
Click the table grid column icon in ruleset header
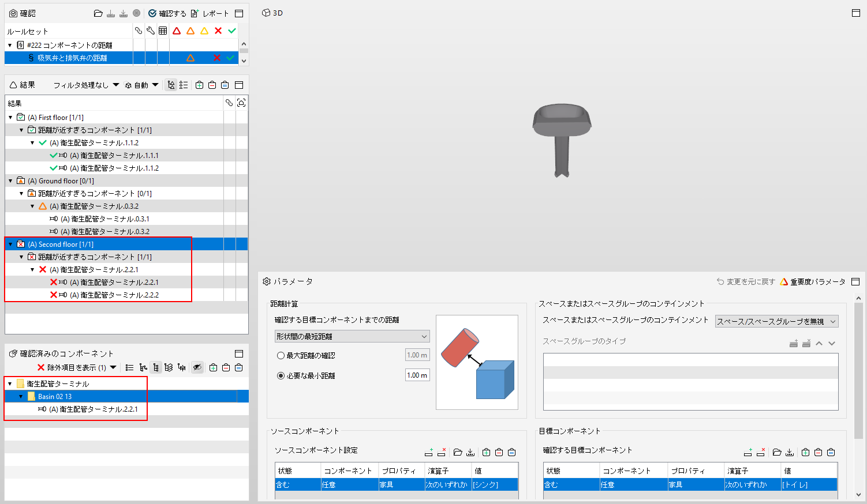163,31
